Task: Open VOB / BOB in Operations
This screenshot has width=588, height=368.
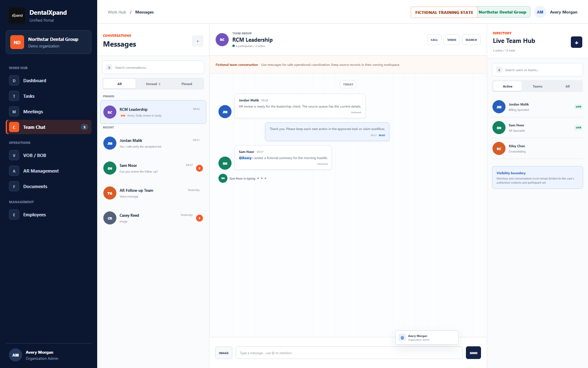Action: (x=49, y=155)
